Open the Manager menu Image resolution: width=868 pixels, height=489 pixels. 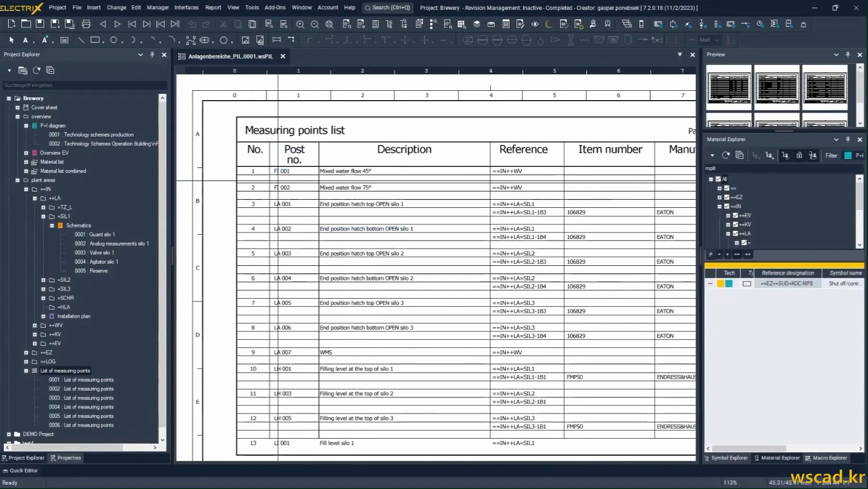click(158, 8)
